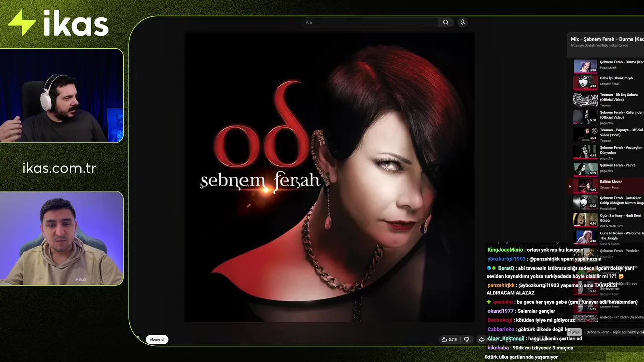644x362 pixels.
Task: Click the 'Teoman' channel under Bir Kış Sabahı
Action: [x=605, y=105]
